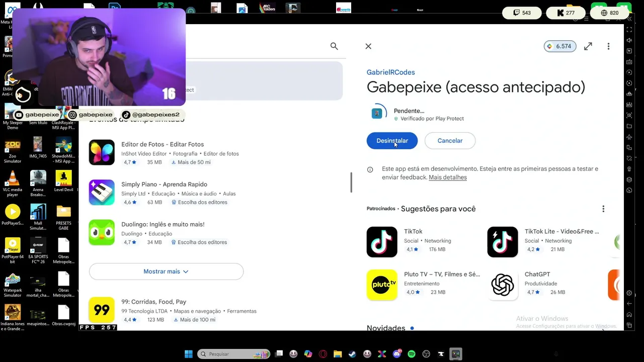Image resolution: width=644 pixels, height=362 pixels.
Task: Open the three-dot menu beside Play Points
Action: point(608,46)
